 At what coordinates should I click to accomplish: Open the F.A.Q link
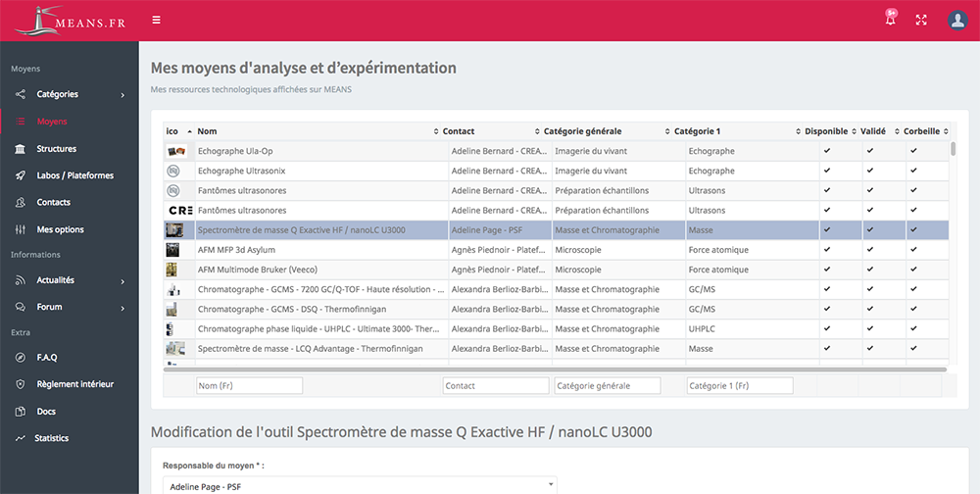(47, 358)
